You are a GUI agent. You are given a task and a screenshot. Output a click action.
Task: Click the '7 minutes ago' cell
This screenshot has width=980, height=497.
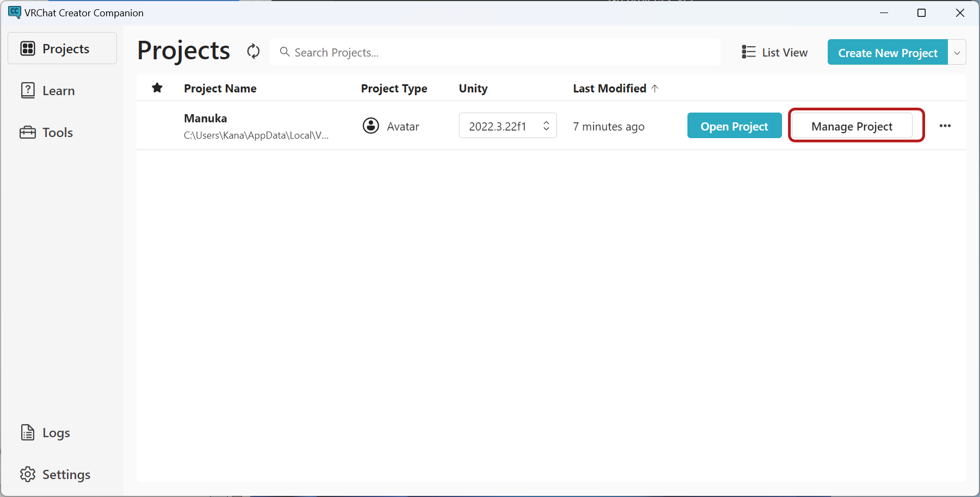click(x=609, y=127)
